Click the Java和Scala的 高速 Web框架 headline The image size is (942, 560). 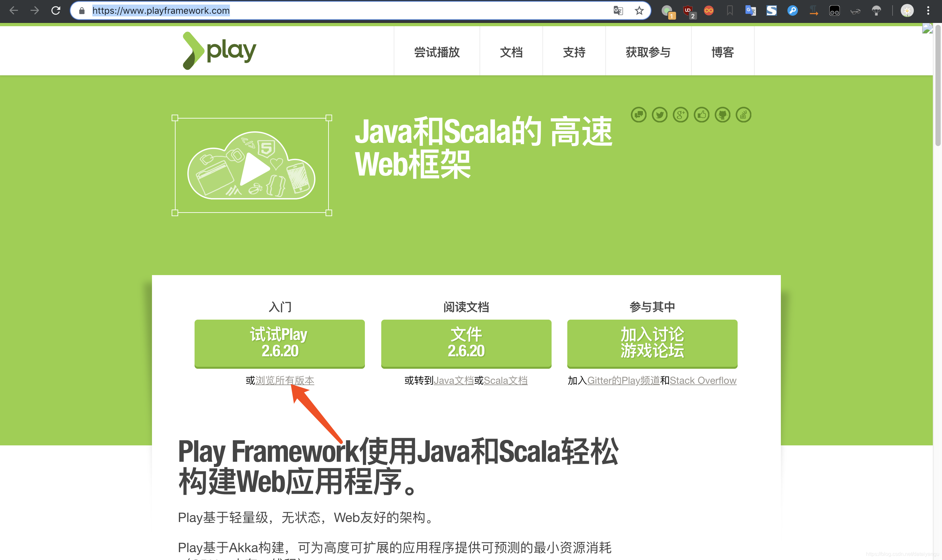(483, 148)
